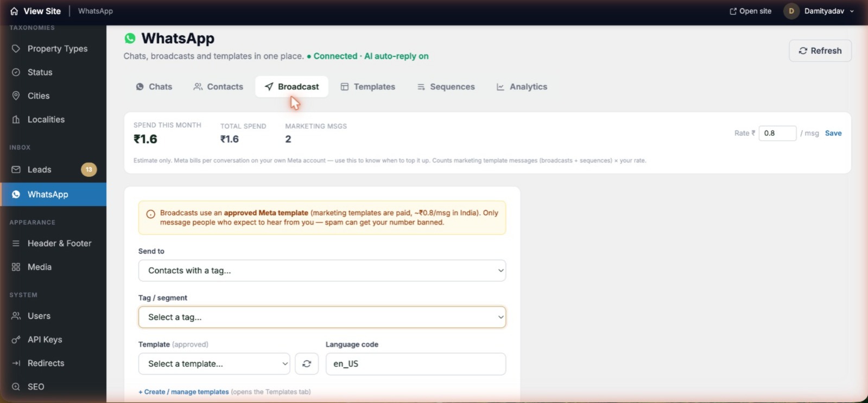
Task: Click the Refresh button
Action: click(820, 50)
